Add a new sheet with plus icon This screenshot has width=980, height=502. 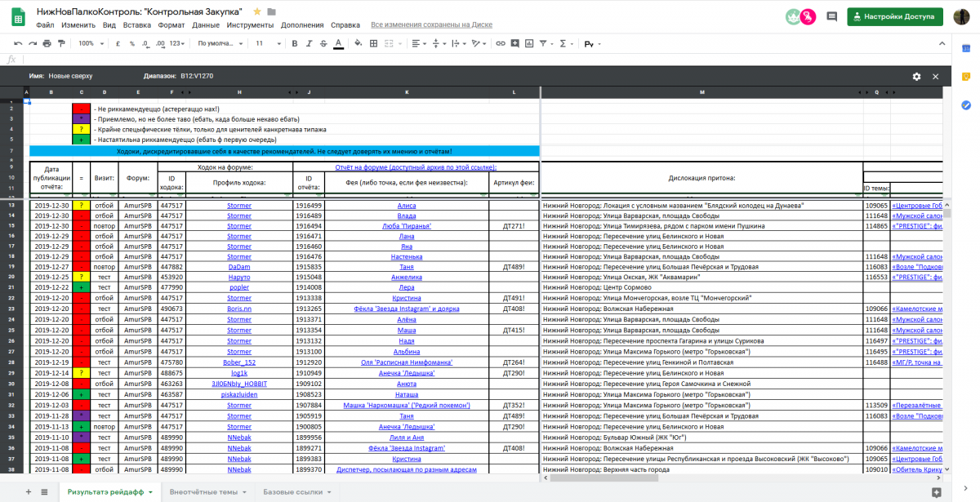coord(29,492)
